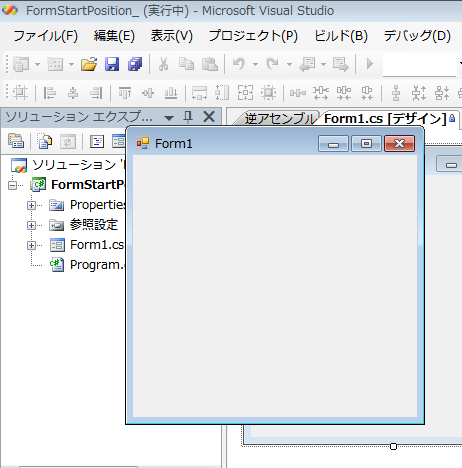Screen dimensions: 462x468
Task: Collapse the FormStartPosition project node
Action: click(x=12, y=185)
